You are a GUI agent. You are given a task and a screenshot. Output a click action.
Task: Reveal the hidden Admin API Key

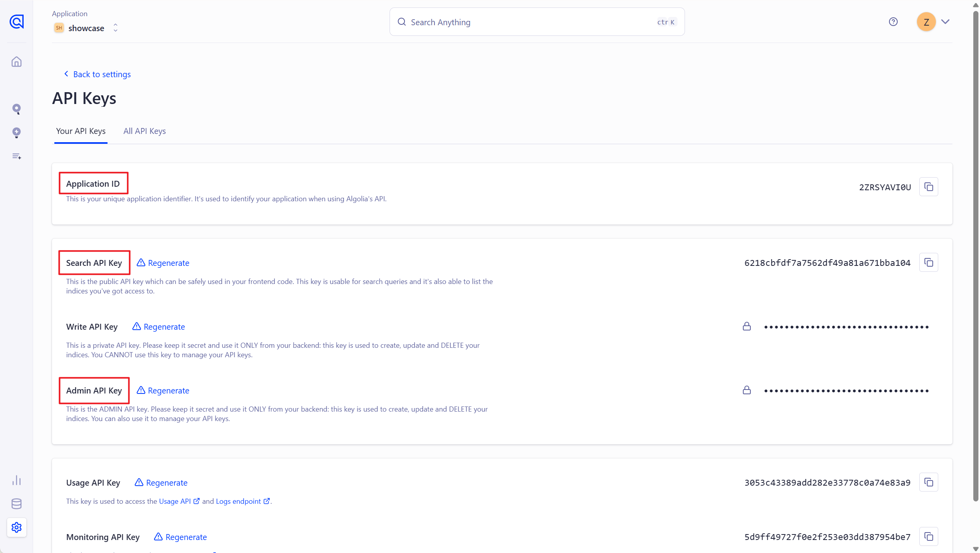click(746, 390)
